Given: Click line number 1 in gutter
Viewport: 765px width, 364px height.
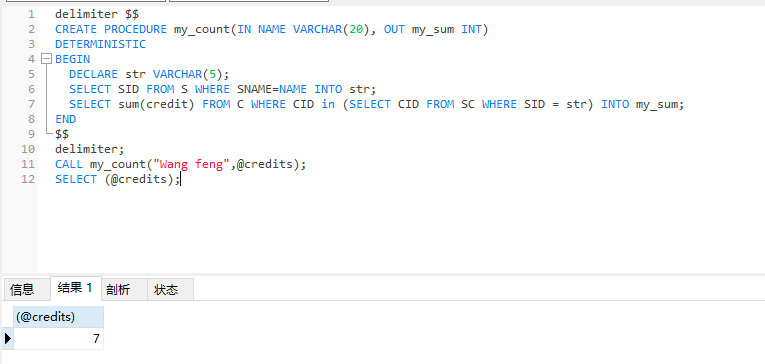Looking at the screenshot, I should [31, 14].
